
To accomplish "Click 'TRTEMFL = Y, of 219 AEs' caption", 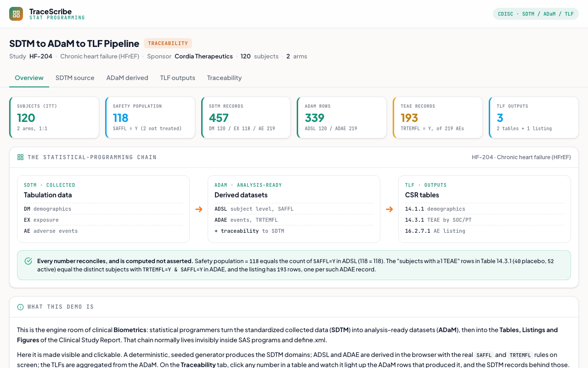I will tap(432, 129).
